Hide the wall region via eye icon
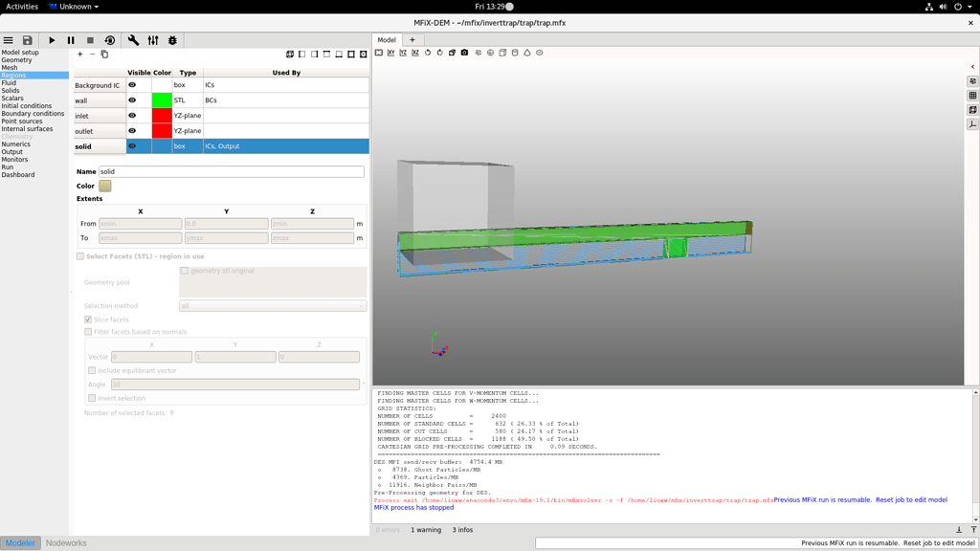Viewport: 980px width, 551px height. (132, 100)
